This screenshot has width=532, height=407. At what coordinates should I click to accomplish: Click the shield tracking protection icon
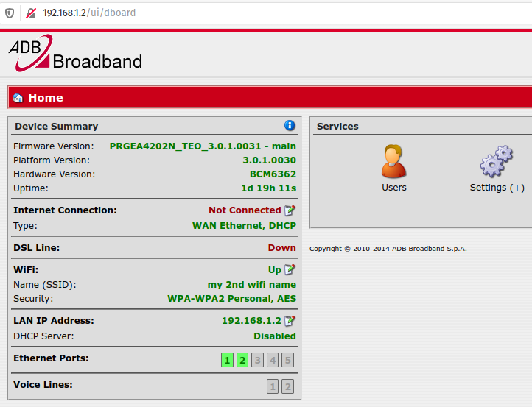click(10, 13)
